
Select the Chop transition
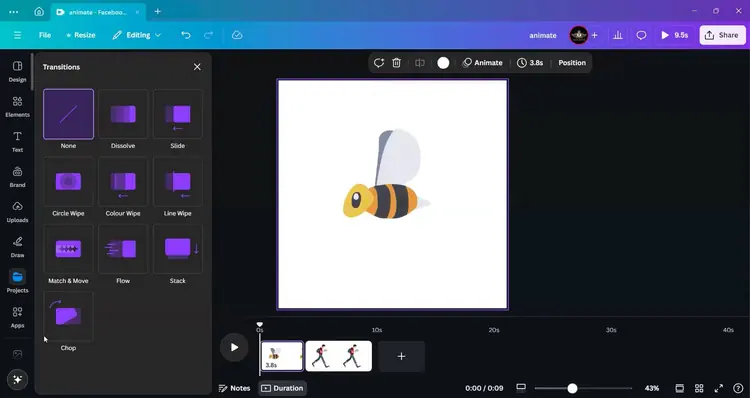(68, 316)
